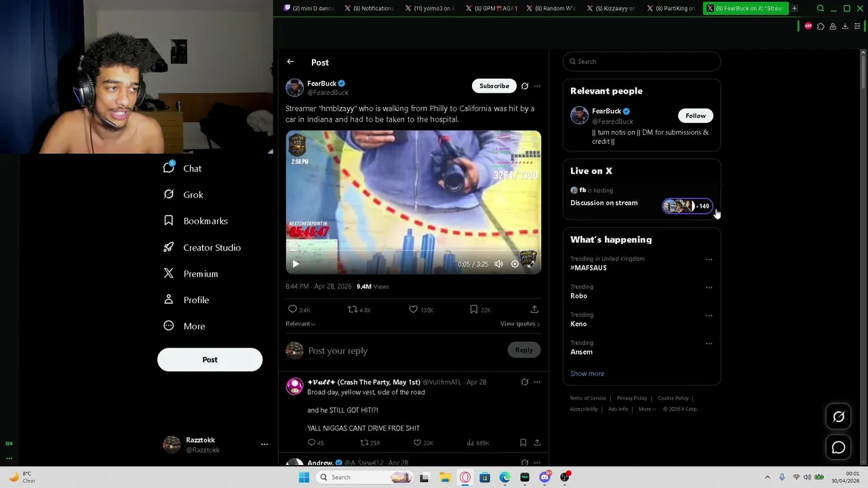Image resolution: width=868 pixels, height=488 pixels.
Task: Click the large Post button
Action: pyautogui.click(x=210, y=359)
